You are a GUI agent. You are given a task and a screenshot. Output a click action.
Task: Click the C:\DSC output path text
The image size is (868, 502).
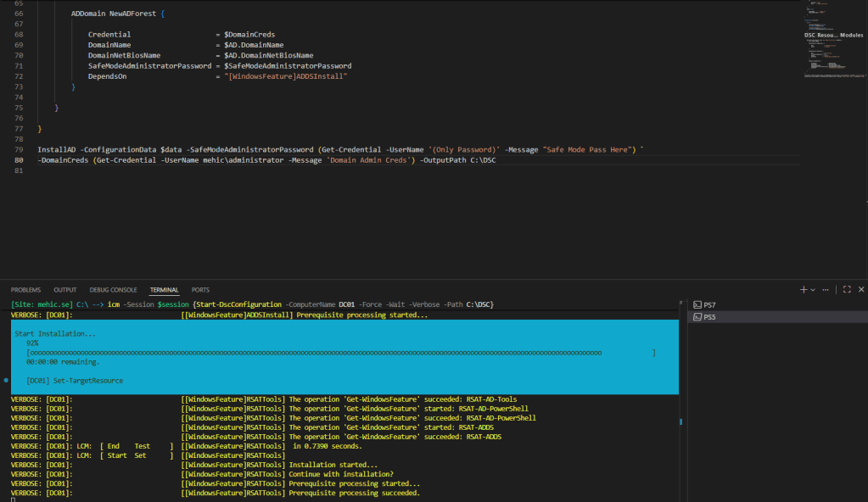[481, 160]
